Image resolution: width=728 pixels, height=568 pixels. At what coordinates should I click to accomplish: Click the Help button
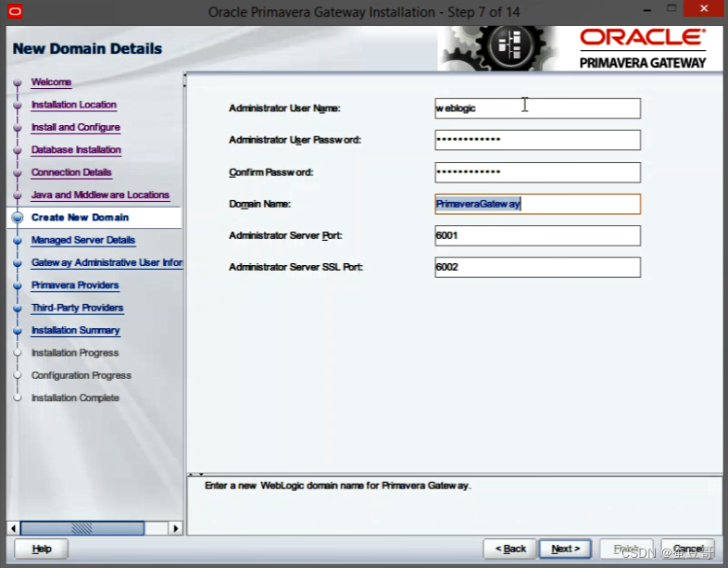point(42,549)
